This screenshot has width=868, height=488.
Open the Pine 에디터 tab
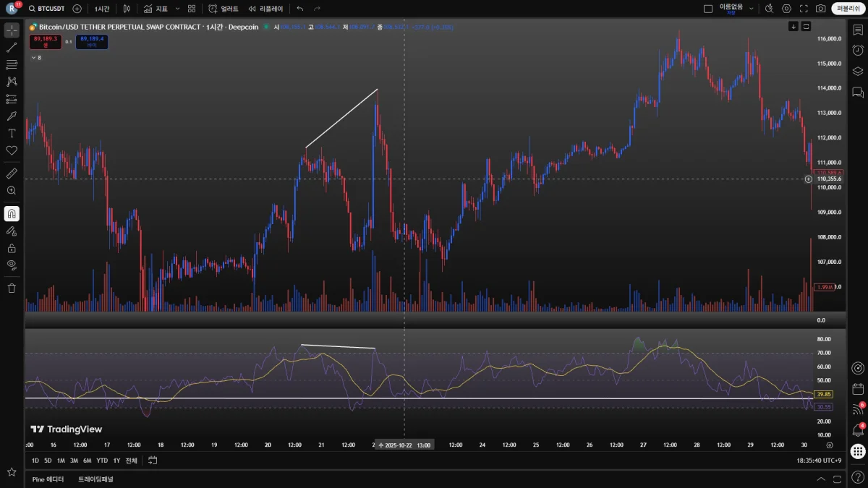(48, 479)
